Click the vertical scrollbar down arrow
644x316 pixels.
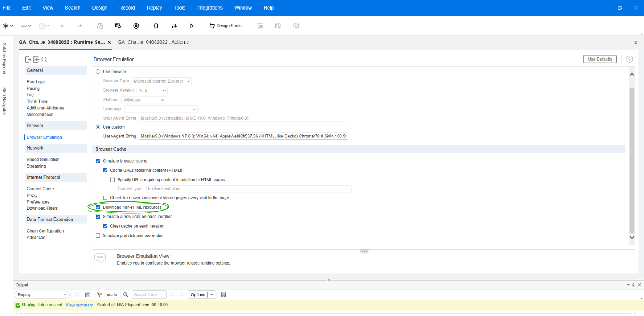[x=632, y=237]
